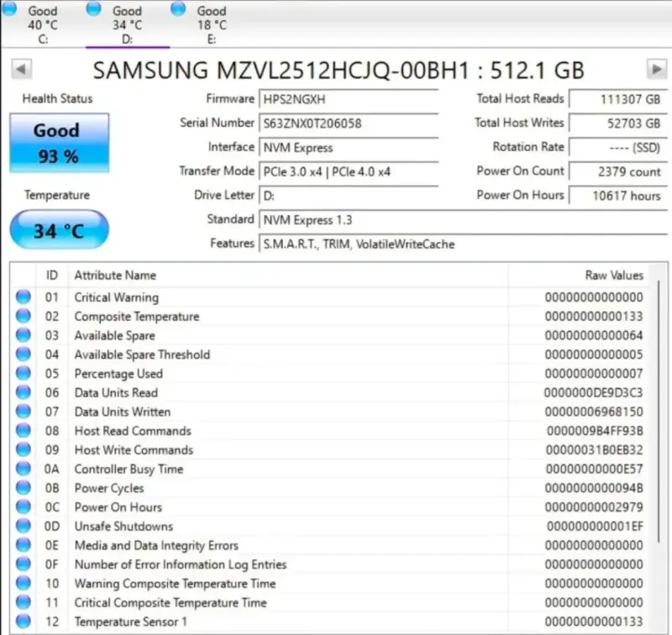
Task: Click the status icon for Unsafe Shutdowns
Action: pyautogui.click(x=24, y=526)
